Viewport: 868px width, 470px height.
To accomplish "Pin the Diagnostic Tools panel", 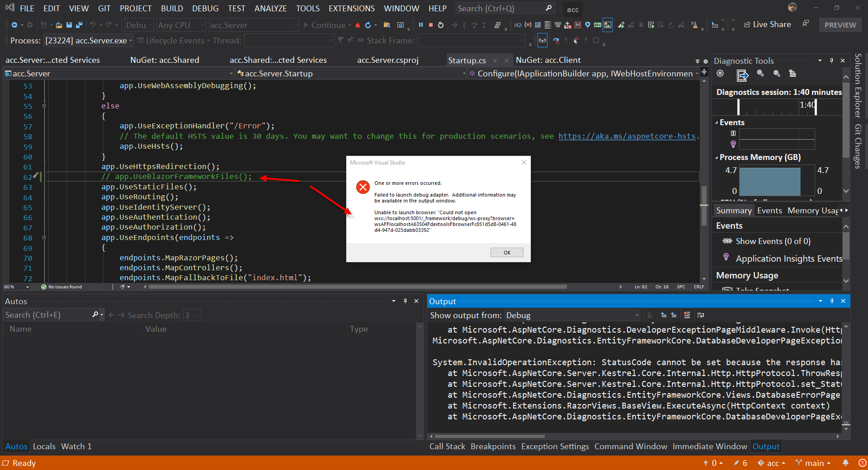I will click(831, 60).
